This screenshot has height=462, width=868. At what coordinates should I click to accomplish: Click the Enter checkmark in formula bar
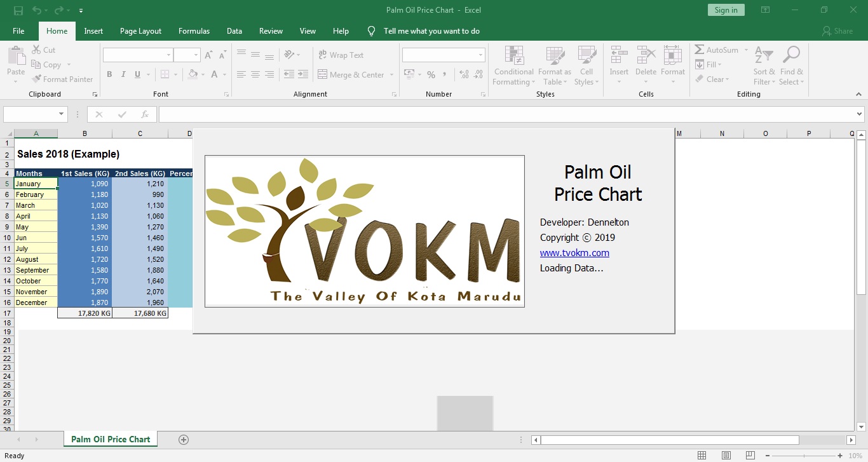pos(122,114)
